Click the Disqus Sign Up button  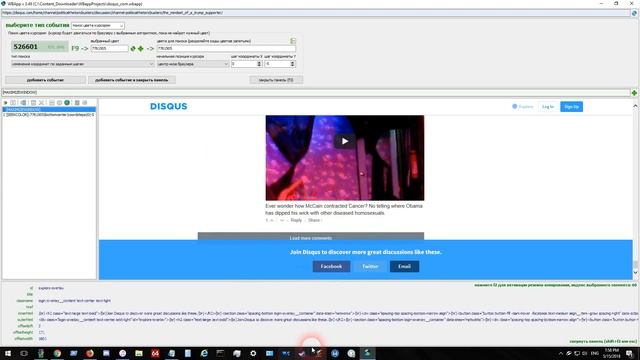pyautogui.click(x=571, y=107)
